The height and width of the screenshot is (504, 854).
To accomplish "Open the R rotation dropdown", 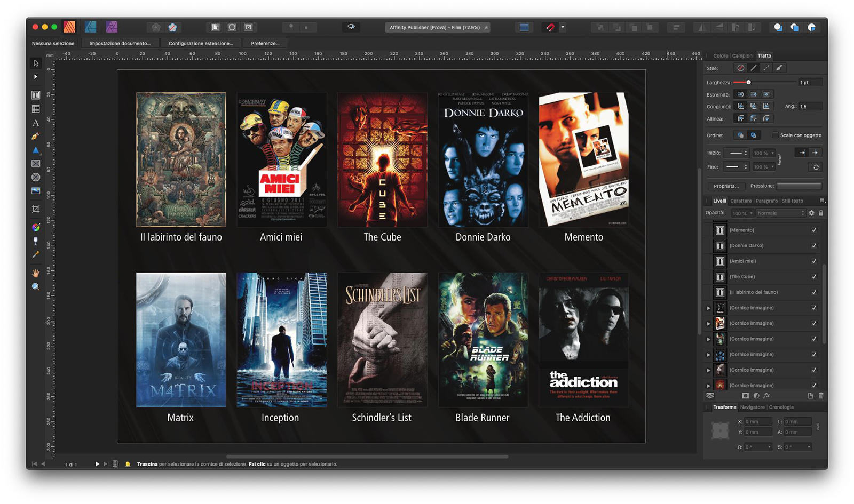I will pos(769,447).
